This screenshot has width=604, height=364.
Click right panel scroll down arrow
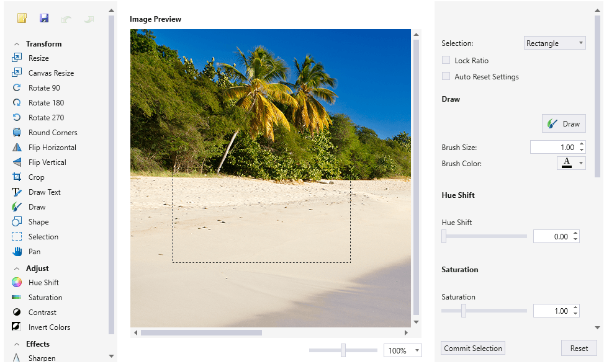pyautogui.click(x=597, y=328)
